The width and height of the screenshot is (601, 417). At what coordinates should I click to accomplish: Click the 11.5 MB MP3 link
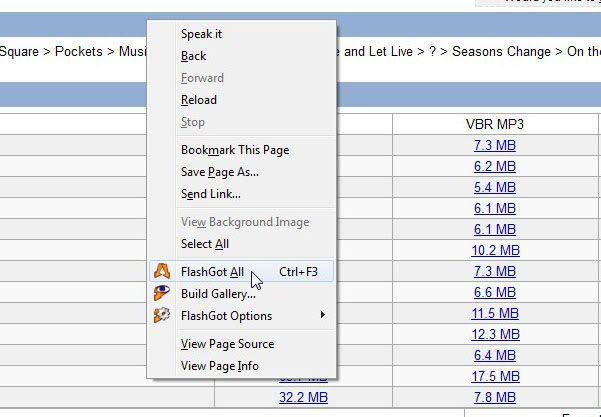click(x=495, y=314)
